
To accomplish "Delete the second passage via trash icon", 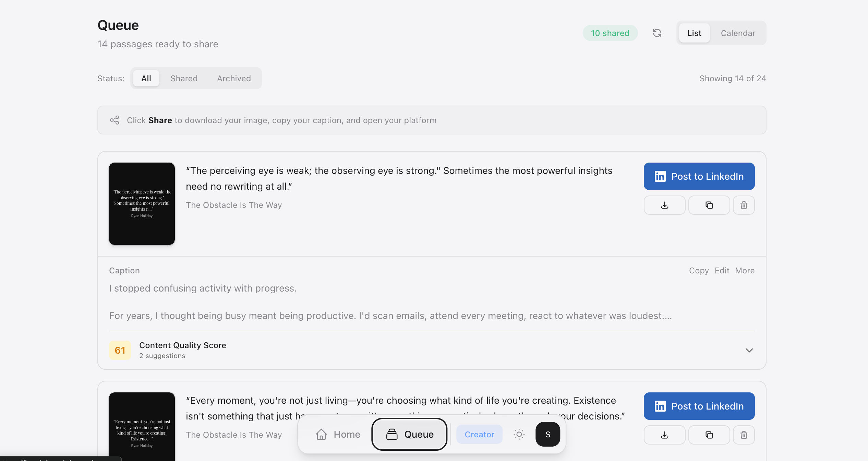I will tap(744, 435).
